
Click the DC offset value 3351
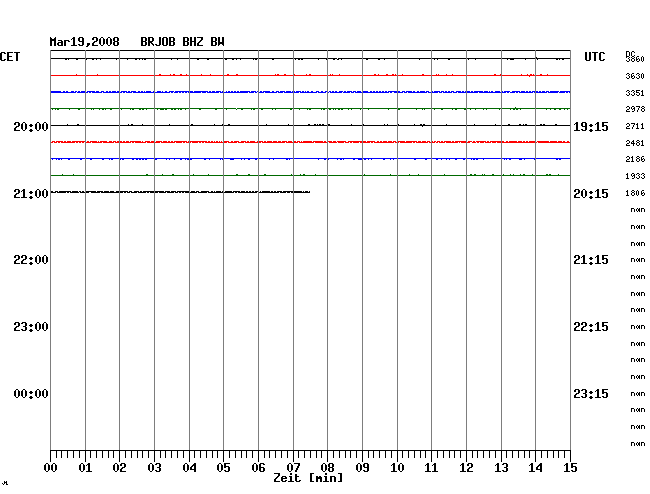pos(635,93)
